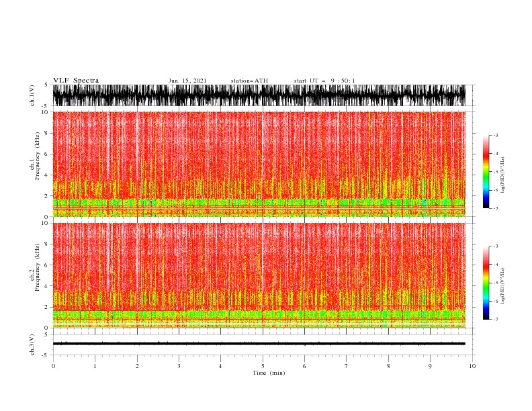Click time axis tick label '5'
This screenshot has width=532, height=411.
pyautogui.click(x=263, y=366)
